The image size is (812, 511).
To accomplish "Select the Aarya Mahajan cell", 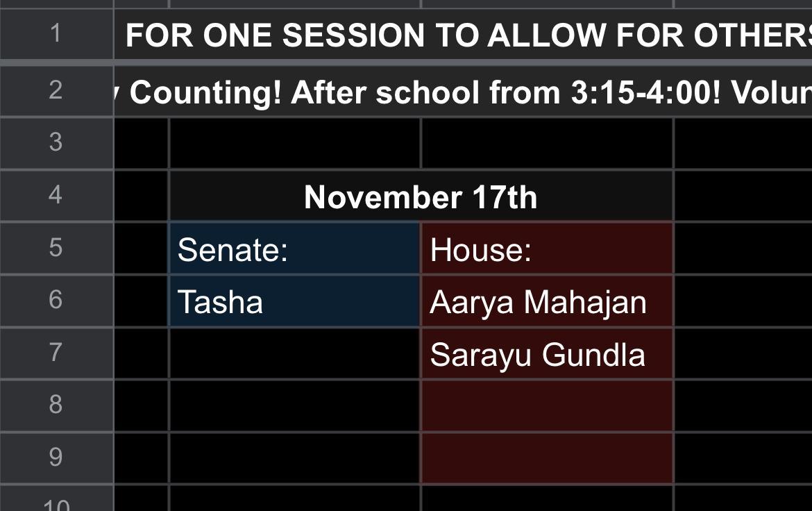I will click(546, 301).
